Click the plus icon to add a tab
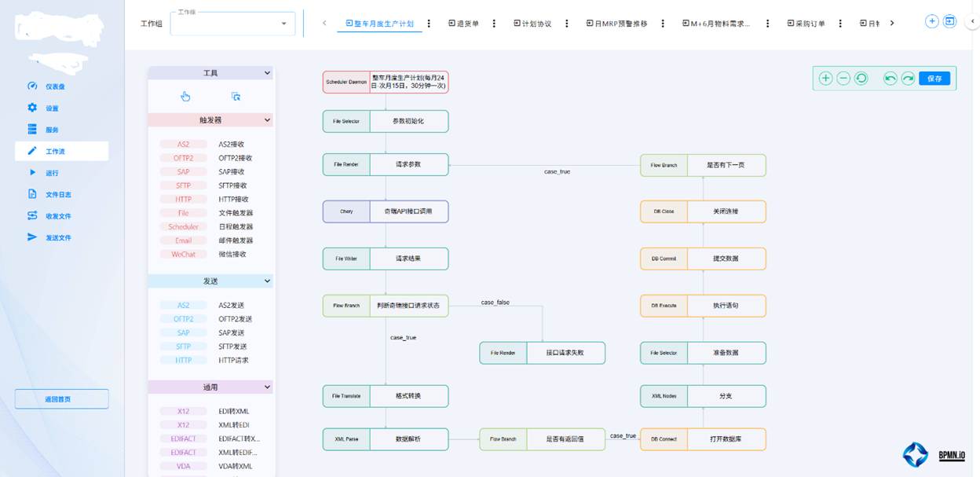Screen dimensions: 980x477 click(x=931, y=21)
